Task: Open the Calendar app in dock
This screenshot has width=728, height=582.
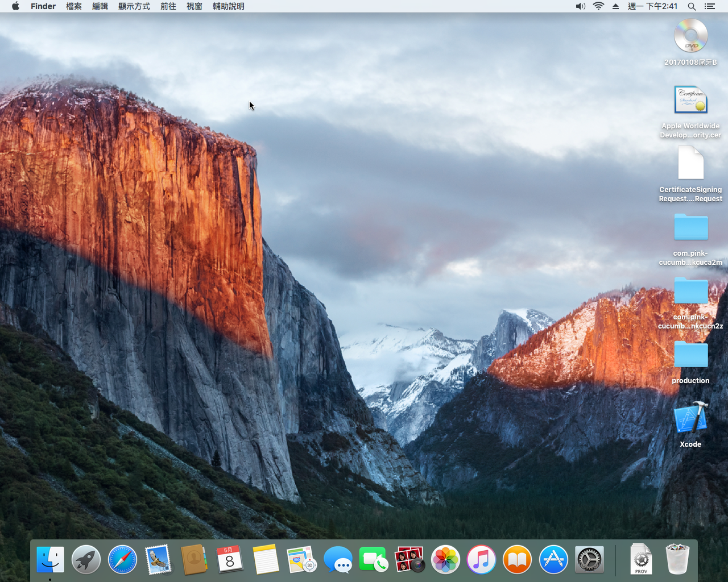Action: point(230,560)
